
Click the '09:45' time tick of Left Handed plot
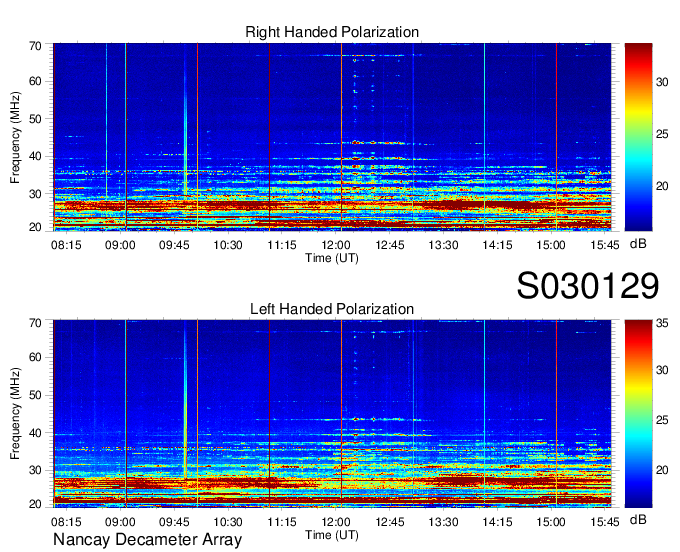(x=174, y=522)
